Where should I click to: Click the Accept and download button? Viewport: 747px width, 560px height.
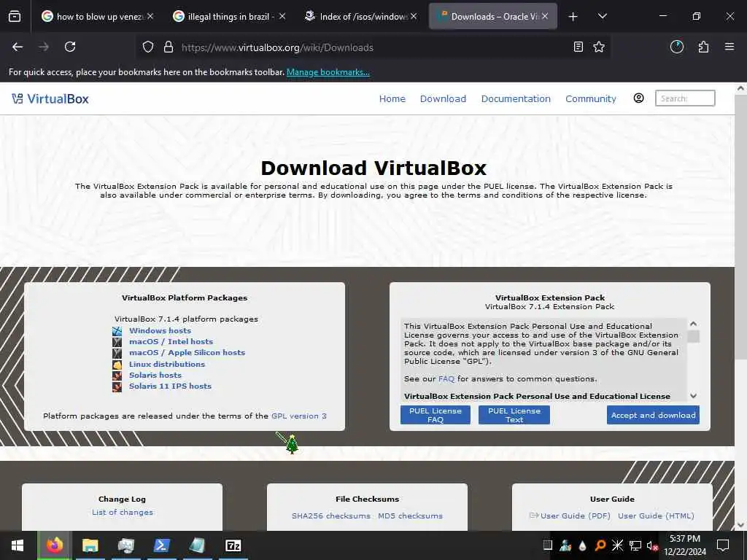coord(653,415)
